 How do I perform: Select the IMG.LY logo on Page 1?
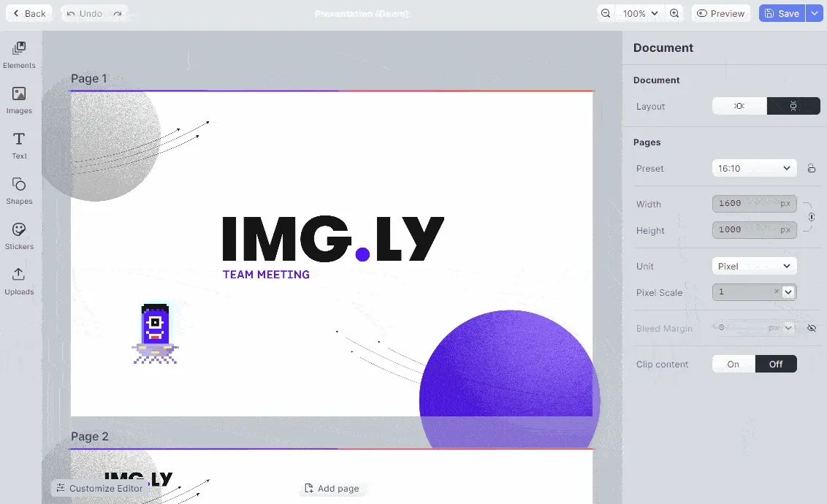pos(333,238)
